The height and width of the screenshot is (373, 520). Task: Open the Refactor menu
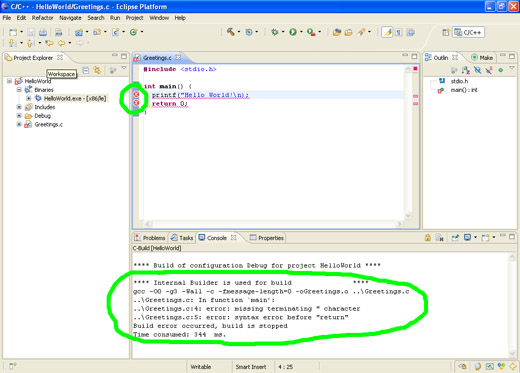point(42,18)
